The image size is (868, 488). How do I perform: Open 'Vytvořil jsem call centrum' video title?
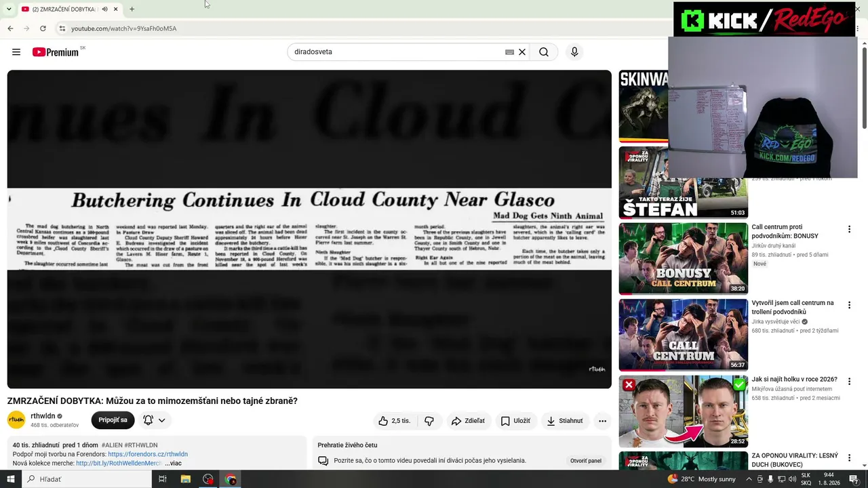coord(793,307)
